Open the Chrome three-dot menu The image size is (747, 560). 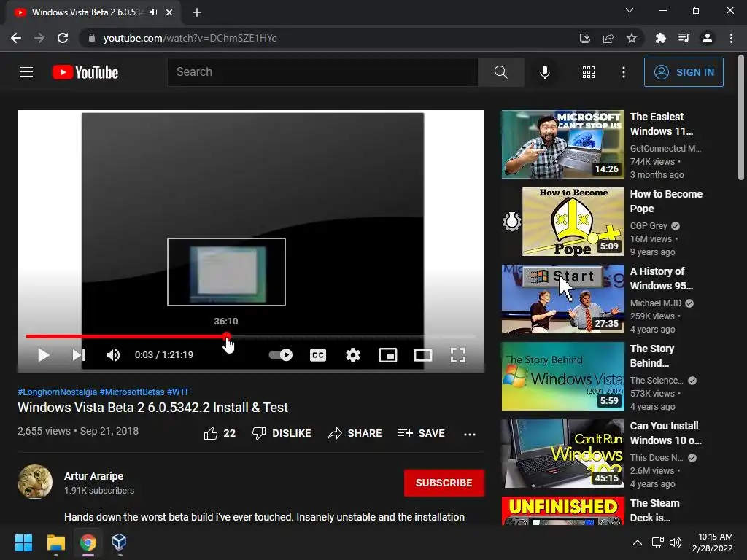(731, 38)
